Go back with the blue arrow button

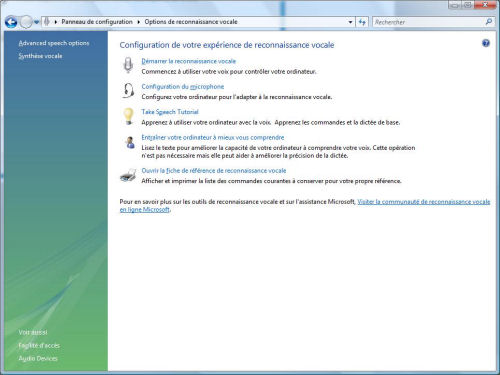click(x=11, y=22)
